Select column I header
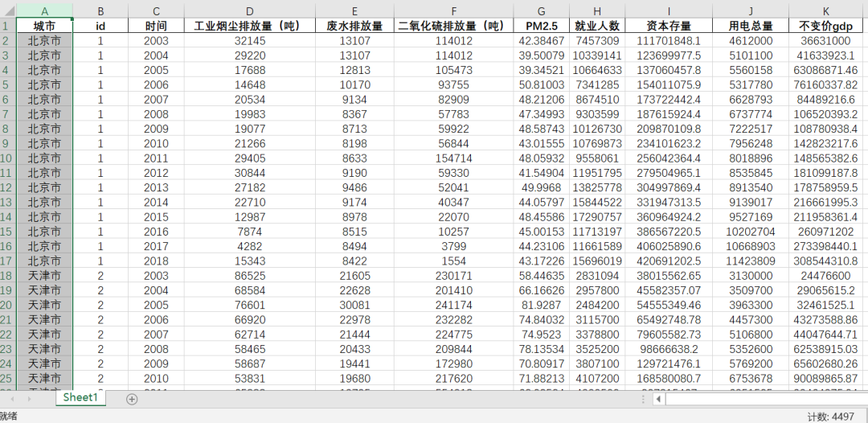The height and width of the screenshot is (423, 868). coord(669,11)
